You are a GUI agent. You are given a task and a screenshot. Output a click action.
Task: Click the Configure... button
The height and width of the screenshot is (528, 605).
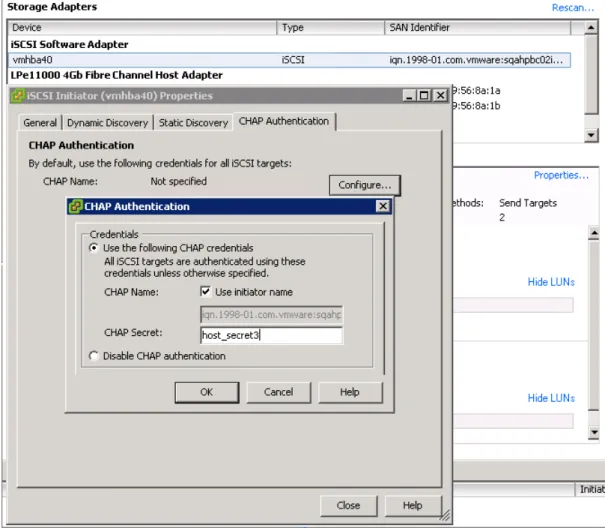(x=365, y=185)
